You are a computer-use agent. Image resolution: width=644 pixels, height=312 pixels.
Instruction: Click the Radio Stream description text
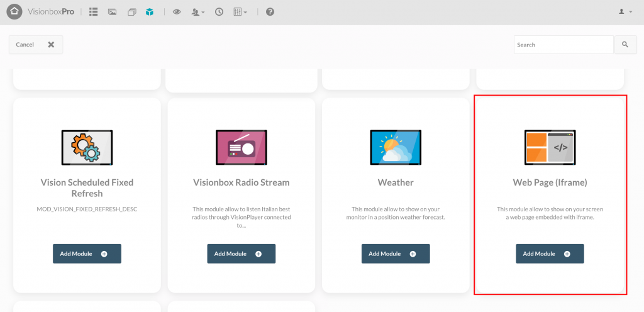tap(241, 217)
